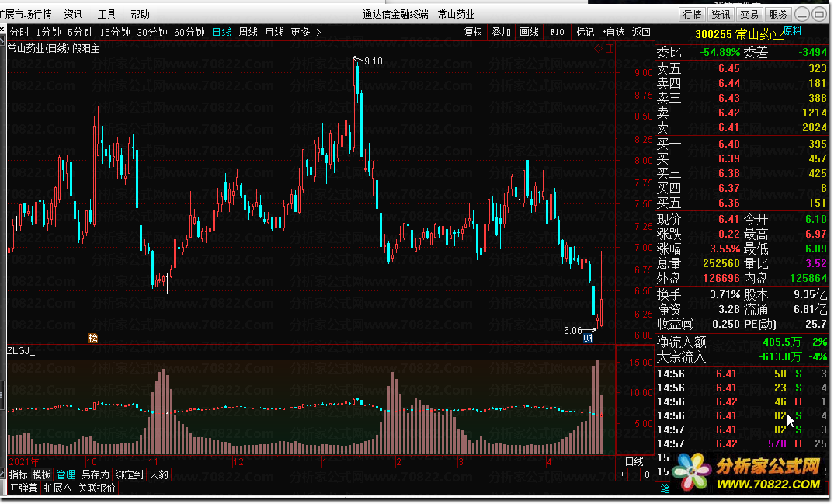Click the 服务 service button
The image size is (834, 504).
pyautogui.click(x=778, y=14)
